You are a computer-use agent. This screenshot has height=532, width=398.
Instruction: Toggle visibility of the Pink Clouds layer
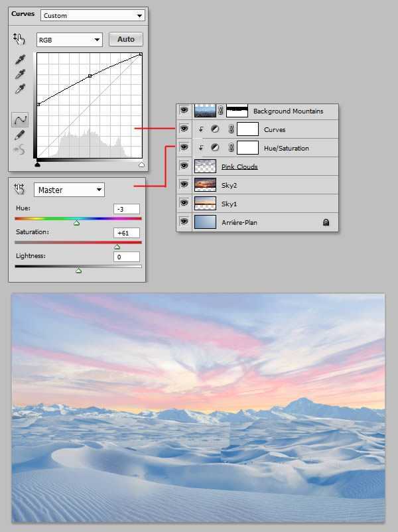coord(184,166)
